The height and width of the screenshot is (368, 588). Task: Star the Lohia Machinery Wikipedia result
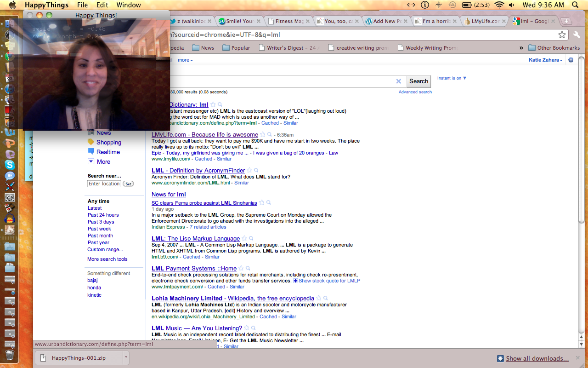pos(319,298)
